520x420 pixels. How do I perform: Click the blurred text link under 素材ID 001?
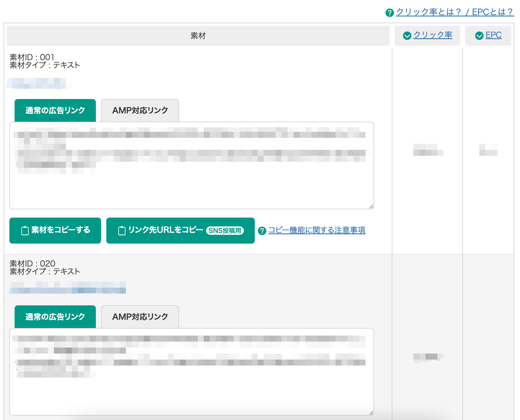[39, 83]
